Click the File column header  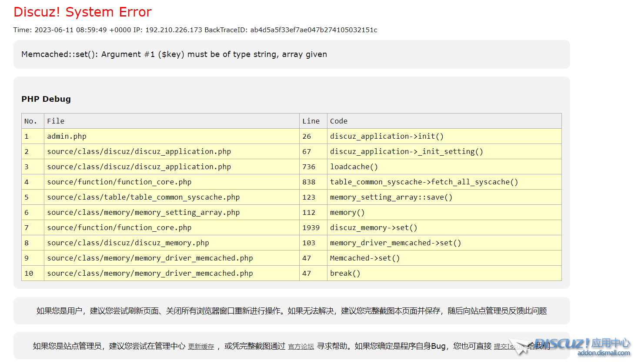click(56, 121)
